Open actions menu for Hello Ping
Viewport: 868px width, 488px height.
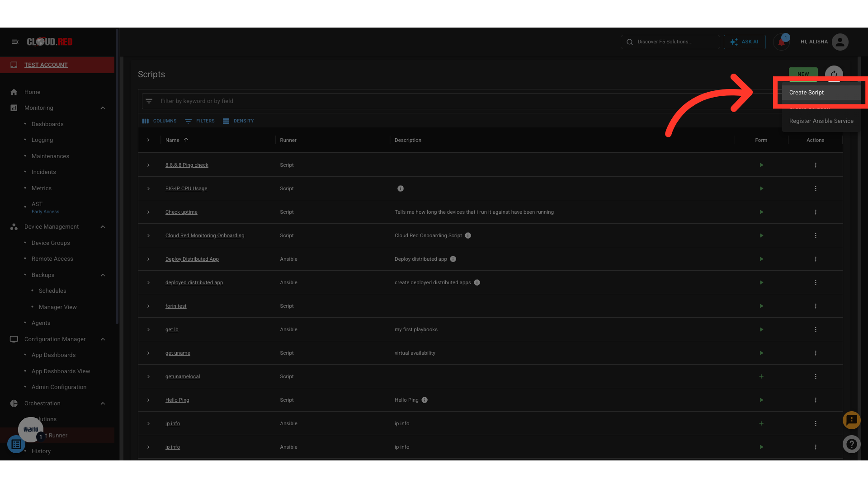point(816,400)
